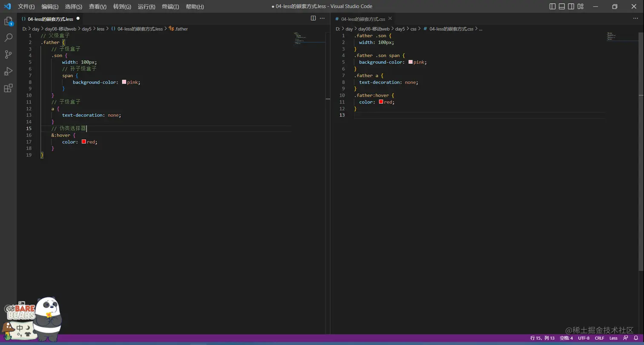Open the 查看(V) menu
The width and height of the screenshot is (644, 345).
pyautogui.click(x=98, y=6)
